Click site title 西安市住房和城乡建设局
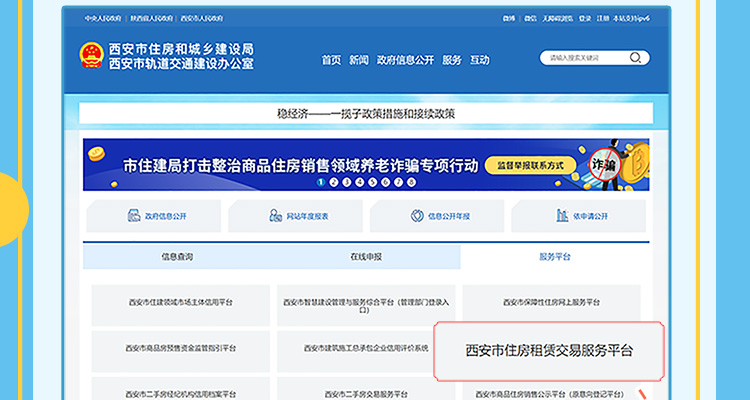Viewport: 750px width, 400px height. 181,49
